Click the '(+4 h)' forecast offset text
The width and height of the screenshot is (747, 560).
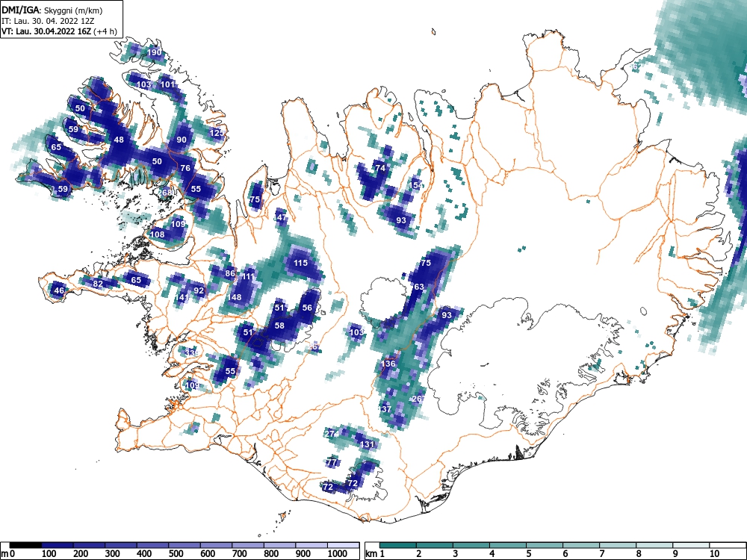(x=106, y=32)
